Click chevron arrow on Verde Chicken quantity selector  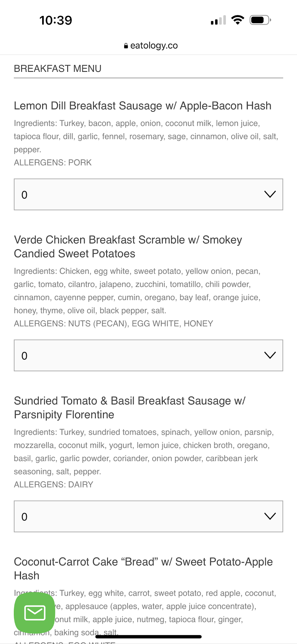[270, 355]
